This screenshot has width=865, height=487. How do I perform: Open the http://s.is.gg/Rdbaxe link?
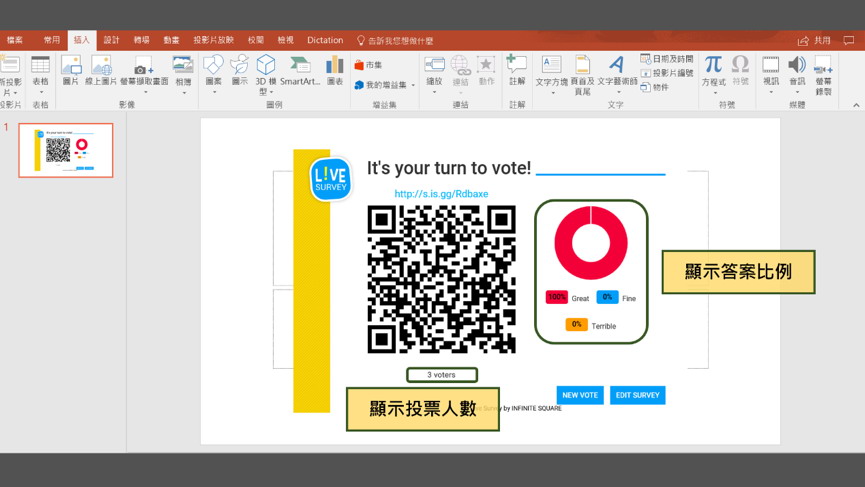pos(441,194)
